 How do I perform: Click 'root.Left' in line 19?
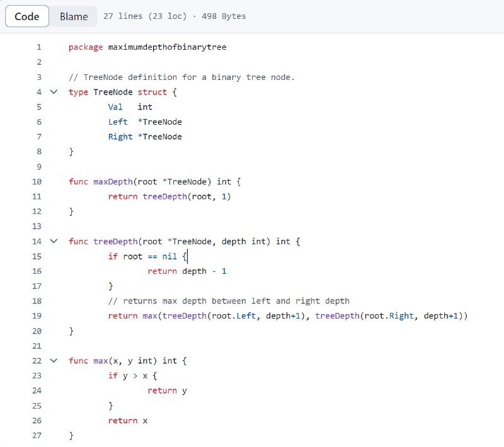click(x=234, y=316)
